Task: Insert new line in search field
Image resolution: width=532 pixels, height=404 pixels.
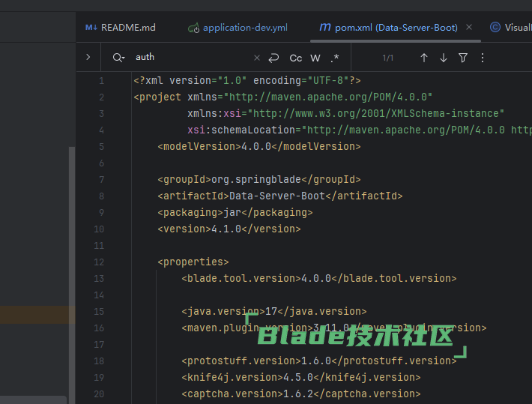Action: (273, 58)
